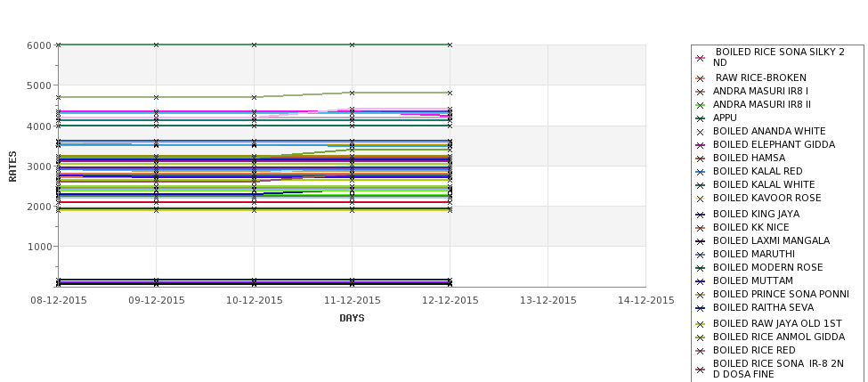
Task: Click the BOILED RICE RED legend marker
Action: 701,351
